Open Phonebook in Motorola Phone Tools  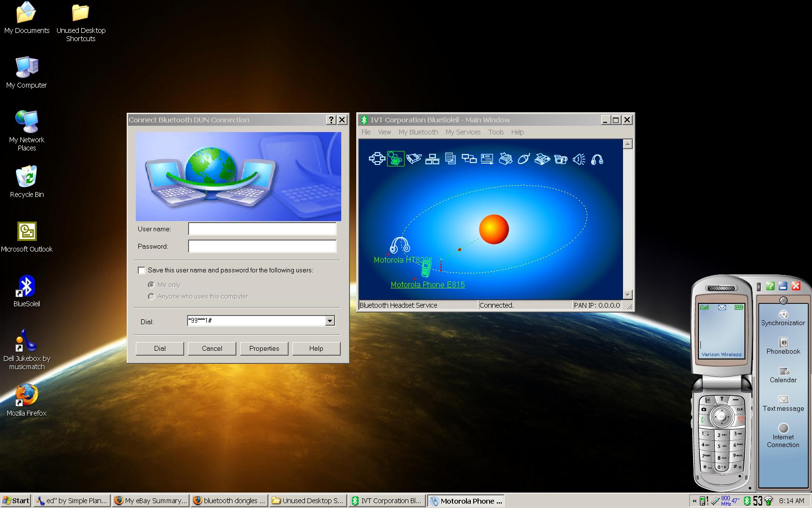(783, 346)
